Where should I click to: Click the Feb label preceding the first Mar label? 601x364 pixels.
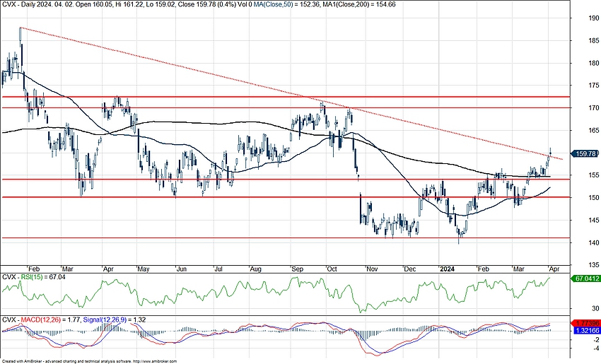pyautogui.click(x=34, y=269)
